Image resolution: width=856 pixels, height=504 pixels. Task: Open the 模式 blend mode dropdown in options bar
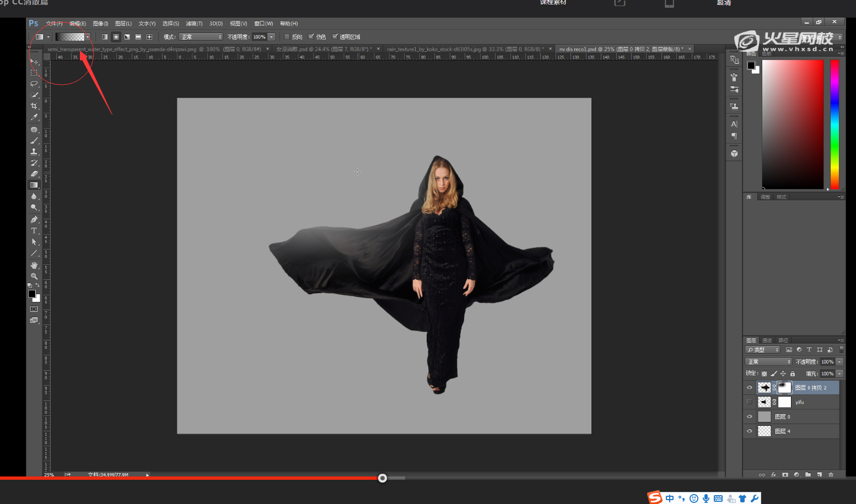point(201,37)
